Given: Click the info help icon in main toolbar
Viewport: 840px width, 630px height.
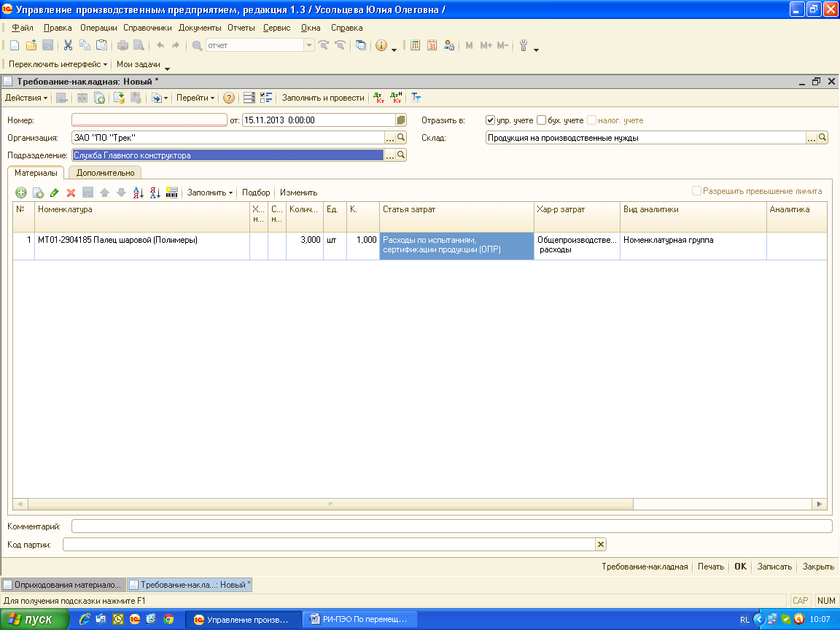Looking at the screenshot, I should [x=381, y=45].
